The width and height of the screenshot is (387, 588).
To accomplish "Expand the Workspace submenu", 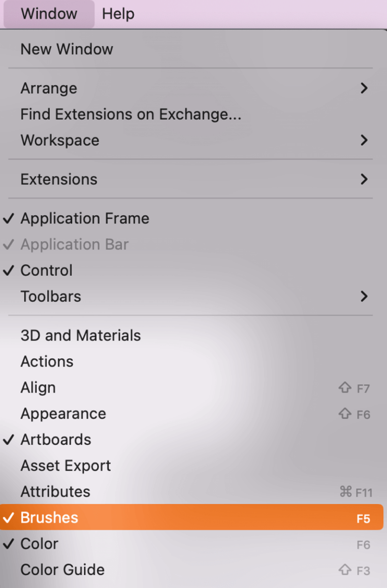I will click(59, 140).
